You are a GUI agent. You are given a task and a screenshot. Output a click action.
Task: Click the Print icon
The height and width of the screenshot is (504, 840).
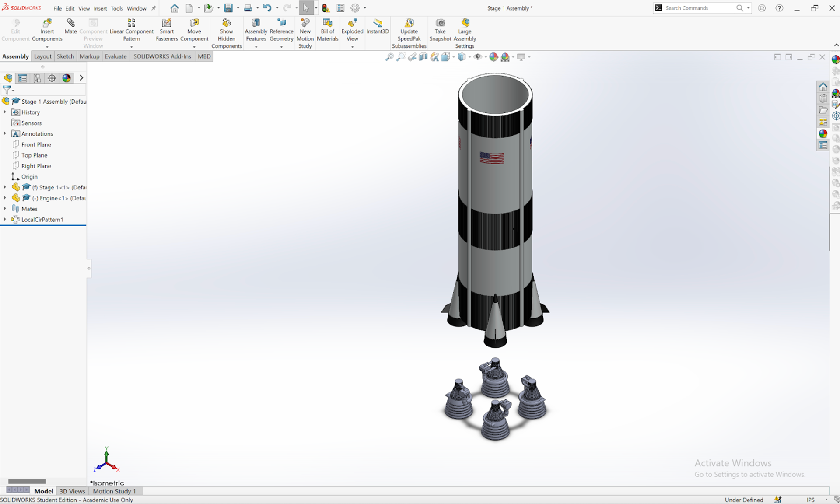click(x=248, y=8)
